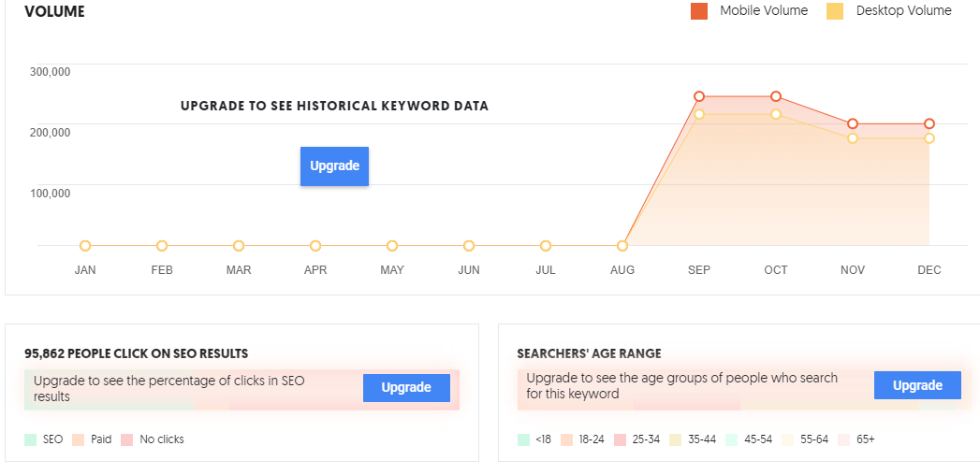
Task: Select the OCT mobile volume data point
Action: click(x=776, y=96)
